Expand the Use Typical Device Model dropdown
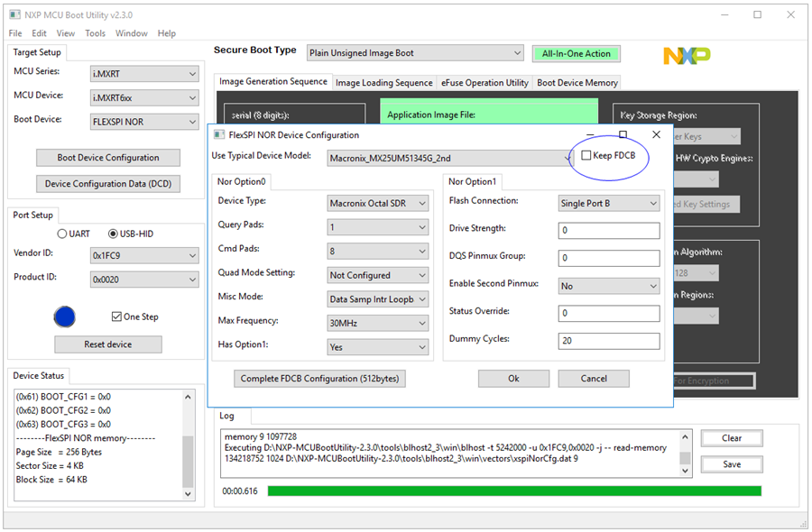This screenshot has height=532, width=812. [450, 158]
